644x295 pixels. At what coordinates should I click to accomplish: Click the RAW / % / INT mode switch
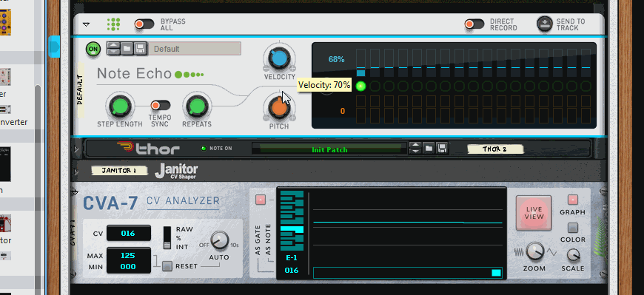click(167, 238)
